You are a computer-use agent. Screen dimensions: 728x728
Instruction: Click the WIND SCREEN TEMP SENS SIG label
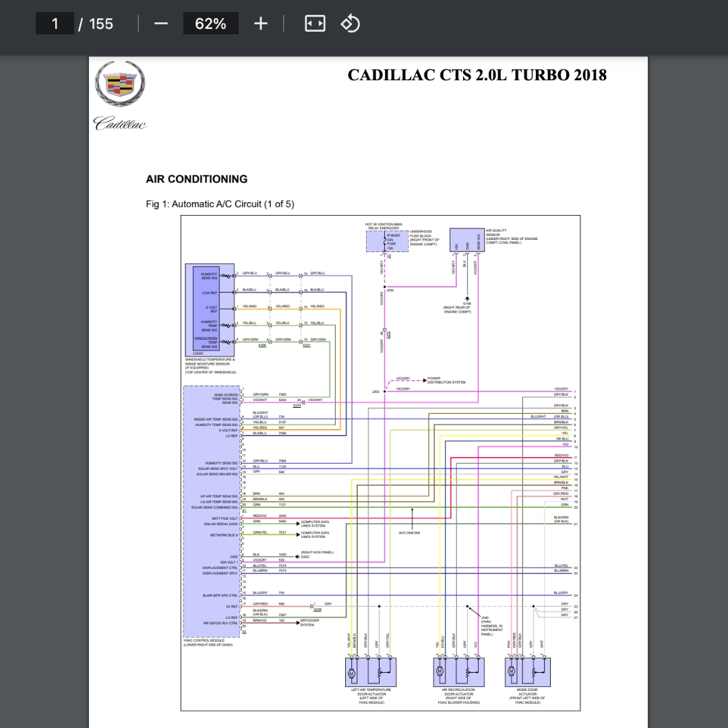point(224,397)
